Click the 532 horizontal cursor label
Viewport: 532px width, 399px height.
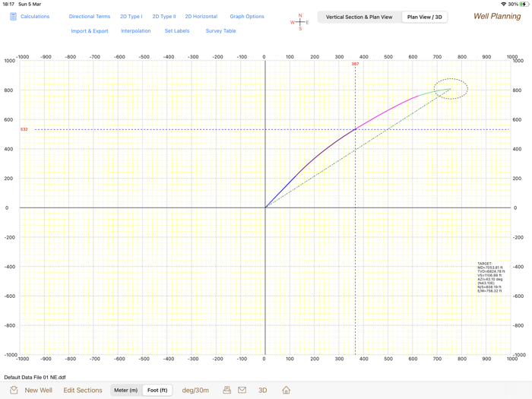pyautogui.click(x=24, y=129)
